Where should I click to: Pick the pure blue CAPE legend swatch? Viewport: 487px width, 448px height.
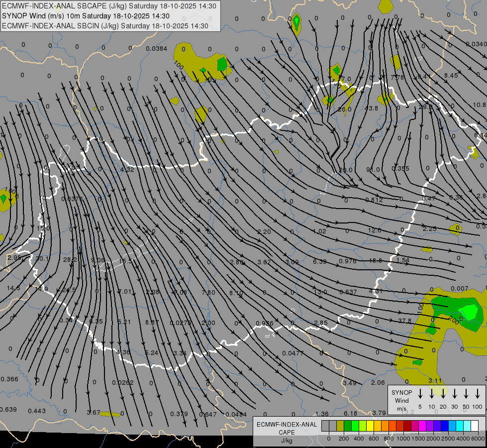tap(445, 426)
